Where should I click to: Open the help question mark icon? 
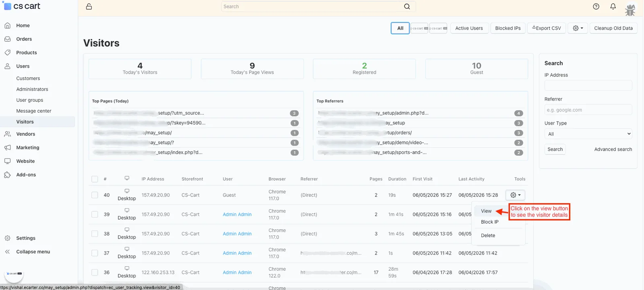(x=596, y=6)
